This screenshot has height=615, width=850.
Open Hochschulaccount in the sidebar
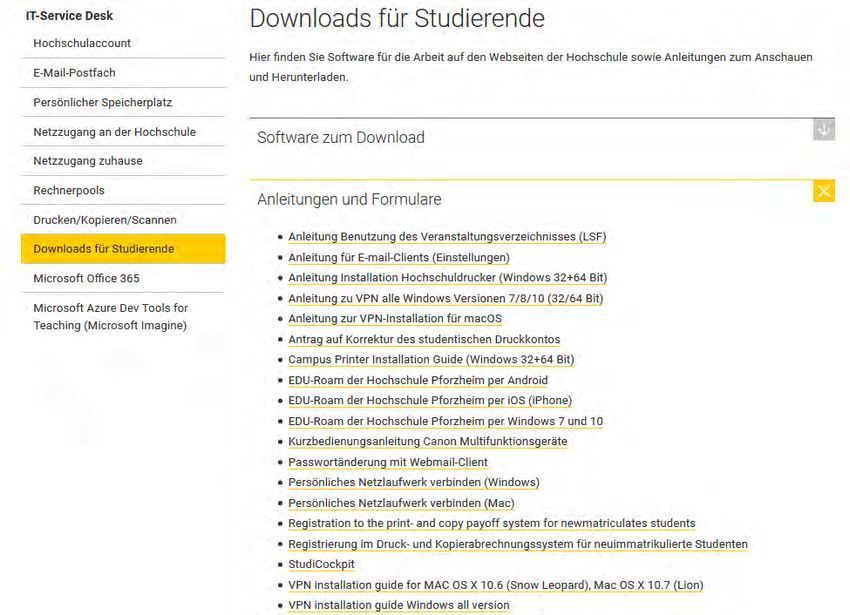click(82, 43)
